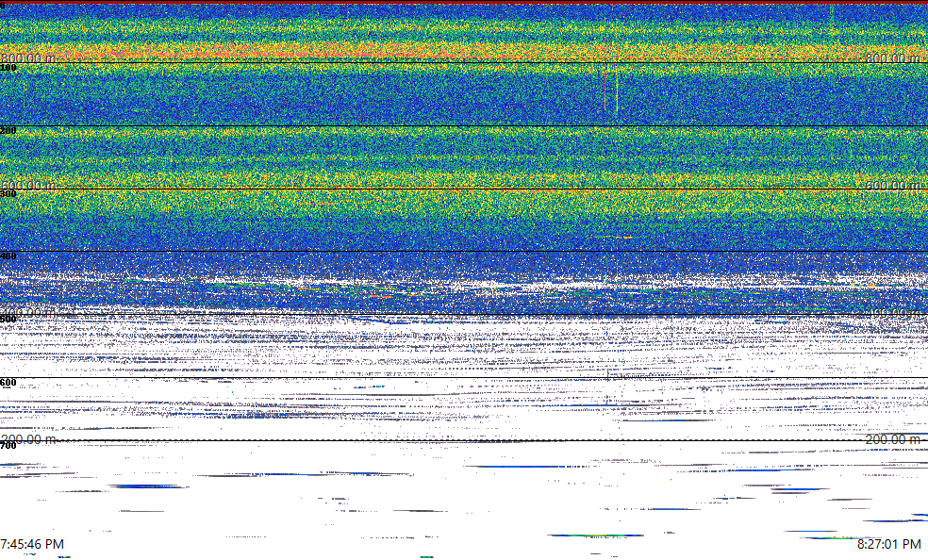
Task: Click the 200.00 m label beside the 700 marker
Action: [x=29, y=438]
